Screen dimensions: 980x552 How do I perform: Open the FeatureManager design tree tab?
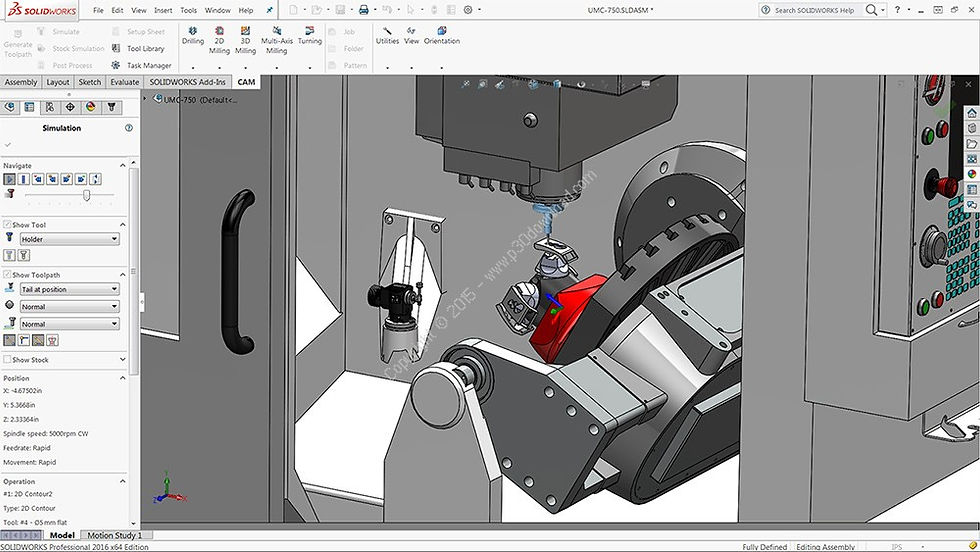9,108
